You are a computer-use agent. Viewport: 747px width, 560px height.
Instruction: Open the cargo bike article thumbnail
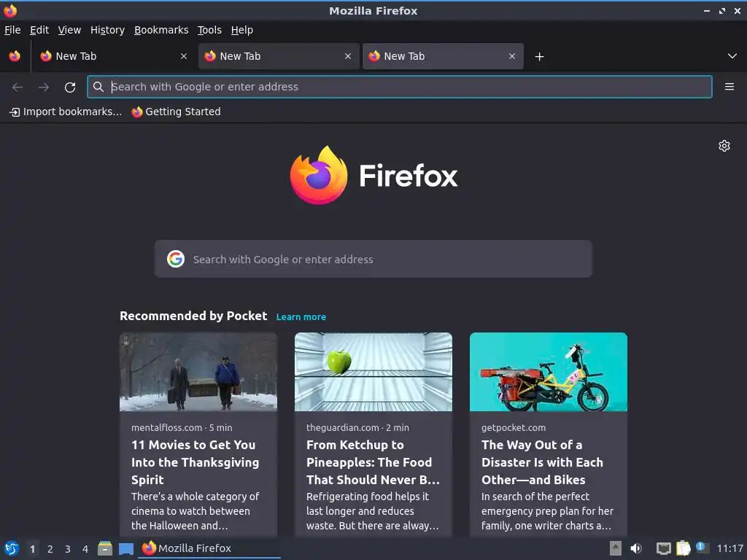[549, 372]
